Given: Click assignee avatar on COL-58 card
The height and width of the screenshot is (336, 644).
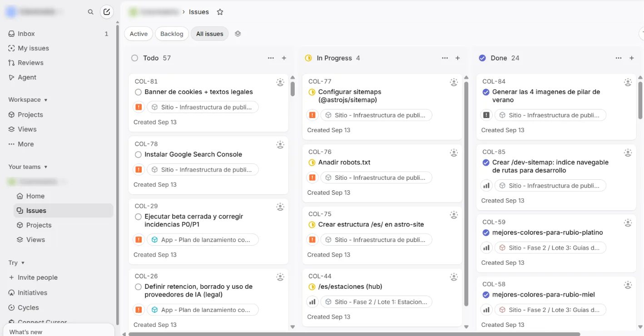Looking at the screenshot, I should pyautogui.click(x=628, y=285).
